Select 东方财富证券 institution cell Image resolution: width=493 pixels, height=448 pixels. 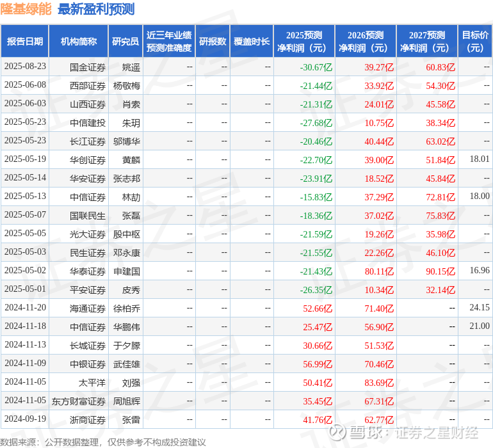tap(79, 401)
